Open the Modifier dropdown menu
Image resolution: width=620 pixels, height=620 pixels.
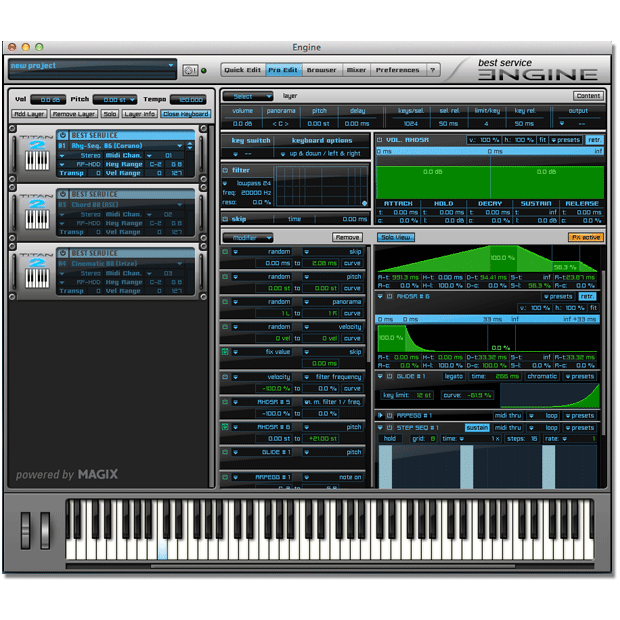(248, 237)
